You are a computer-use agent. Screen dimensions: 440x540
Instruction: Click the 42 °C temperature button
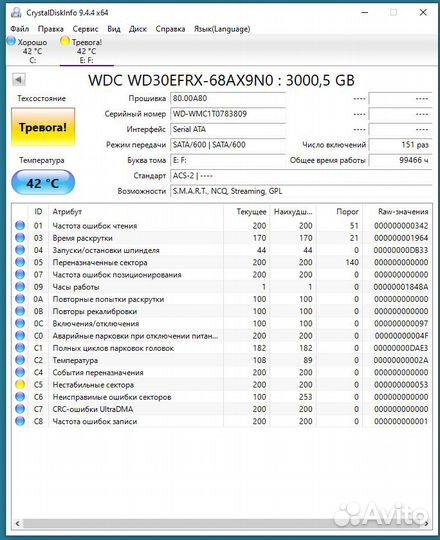[x=43, y=182]
